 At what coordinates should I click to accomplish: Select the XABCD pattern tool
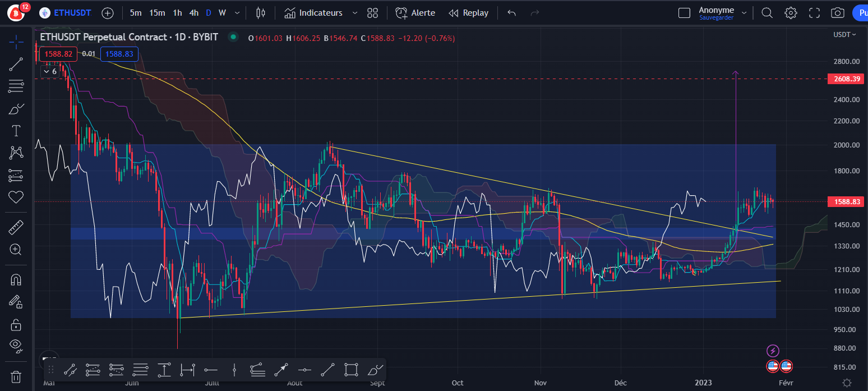[x=16, y=152]
